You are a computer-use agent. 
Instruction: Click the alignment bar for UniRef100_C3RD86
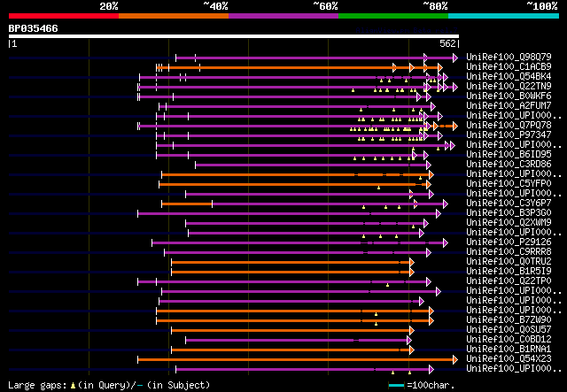pos(313,165)
